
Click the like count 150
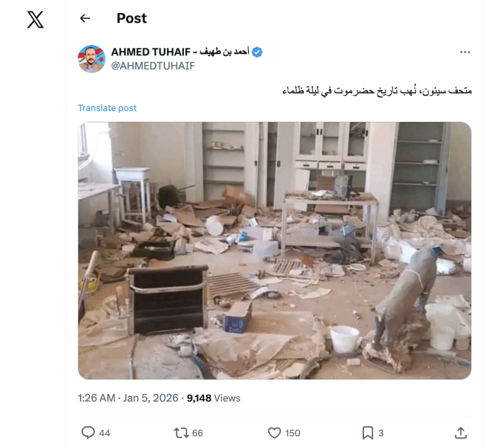pyautogui.click(x=293, y=433)
